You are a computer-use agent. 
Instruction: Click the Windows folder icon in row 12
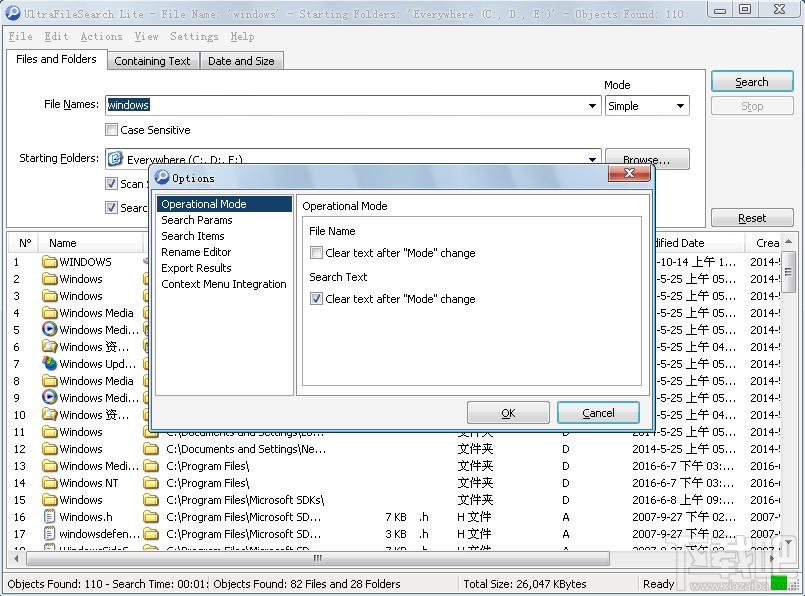click(50, 449)
